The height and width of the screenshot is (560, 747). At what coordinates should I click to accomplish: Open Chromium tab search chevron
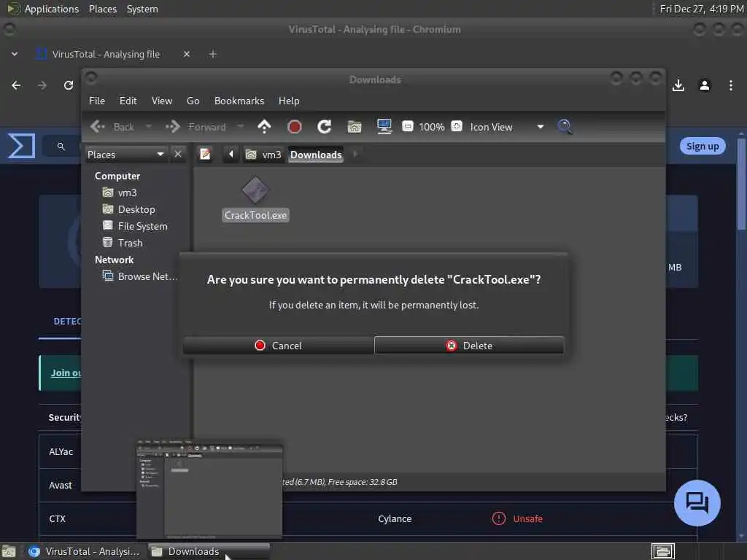pos(15,54)
